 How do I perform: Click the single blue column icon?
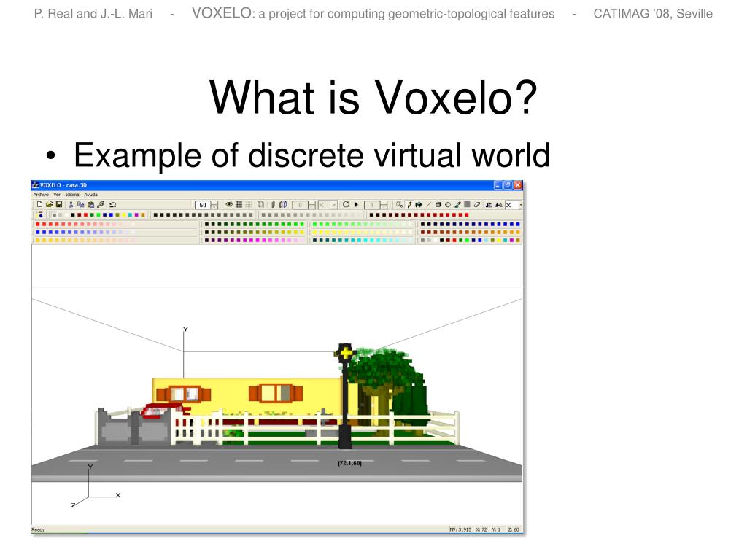(x=273, y=204)
